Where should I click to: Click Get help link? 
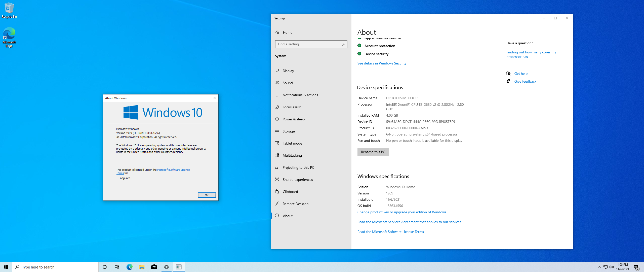click(x=521, y=74)
